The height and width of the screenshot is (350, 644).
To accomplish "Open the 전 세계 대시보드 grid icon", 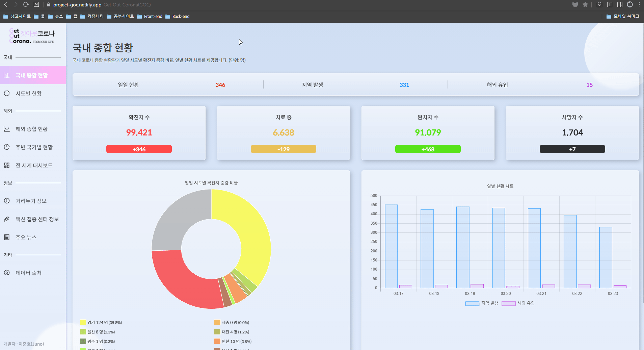I will click(x=7, y=165).
